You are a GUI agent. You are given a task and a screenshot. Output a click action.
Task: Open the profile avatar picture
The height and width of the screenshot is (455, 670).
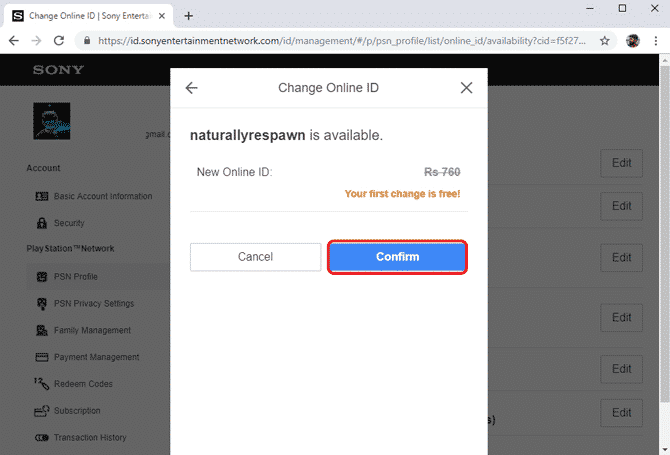point(52,121)
